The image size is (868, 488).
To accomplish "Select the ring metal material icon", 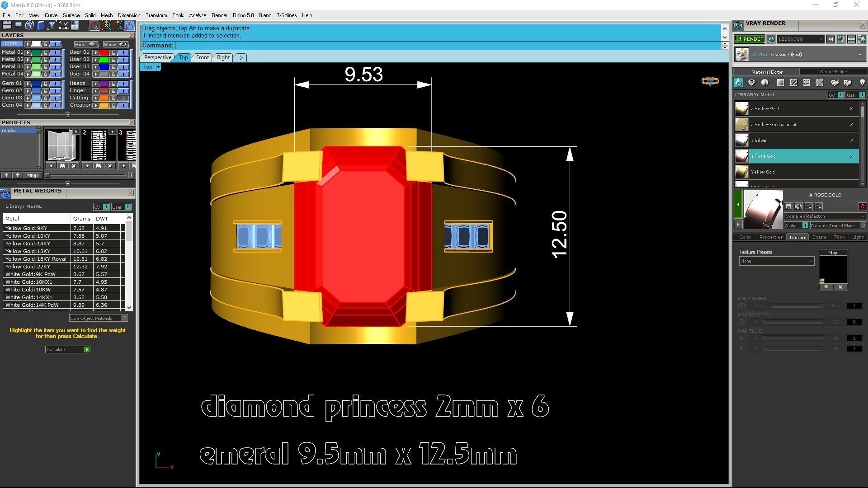I will tap(738, 83).
